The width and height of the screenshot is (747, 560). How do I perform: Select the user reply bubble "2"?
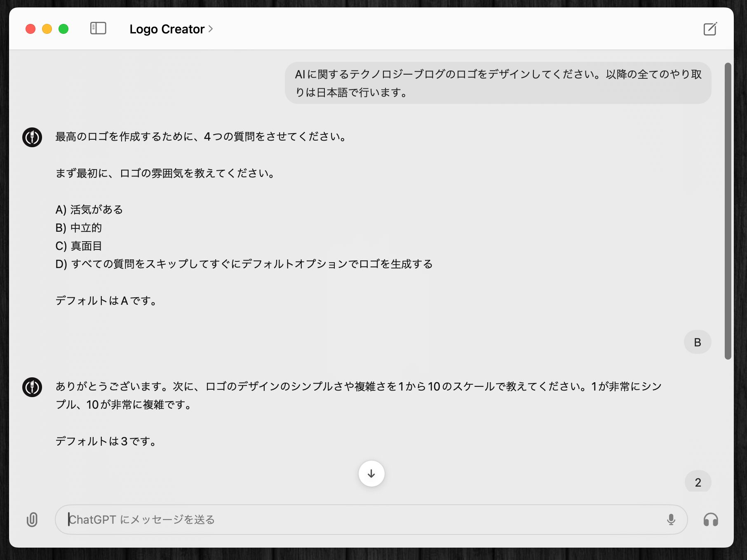coord(698,482)
